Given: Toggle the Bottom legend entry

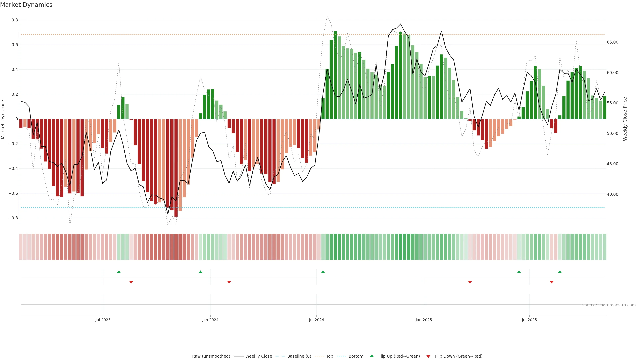Looking at the screenshot, I should (356, 356).
